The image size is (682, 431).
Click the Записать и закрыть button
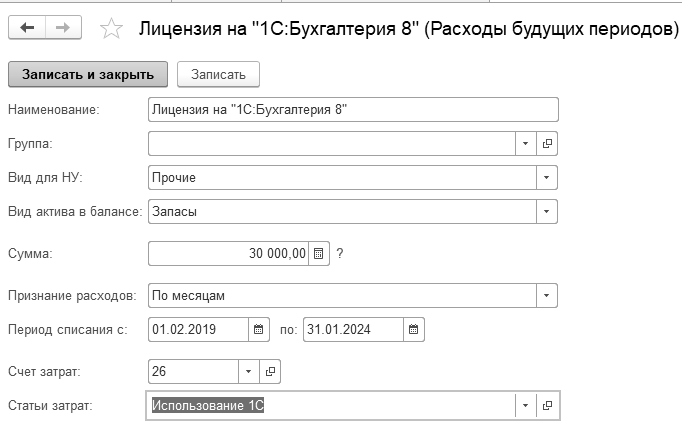88,74
